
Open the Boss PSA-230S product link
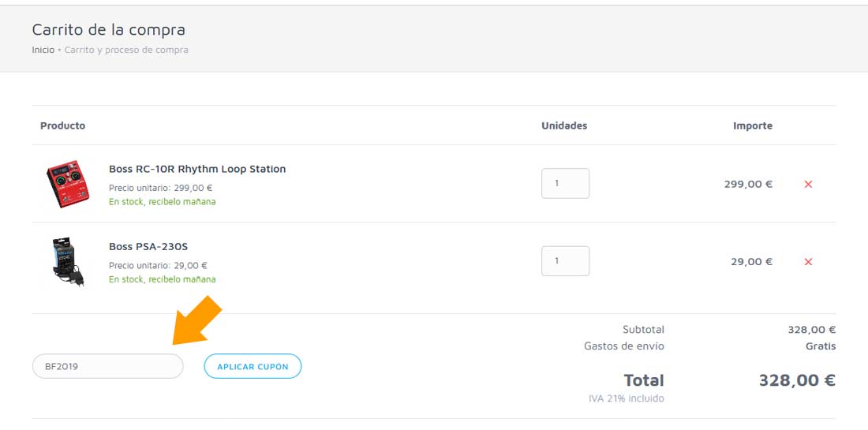click(148, 246)
